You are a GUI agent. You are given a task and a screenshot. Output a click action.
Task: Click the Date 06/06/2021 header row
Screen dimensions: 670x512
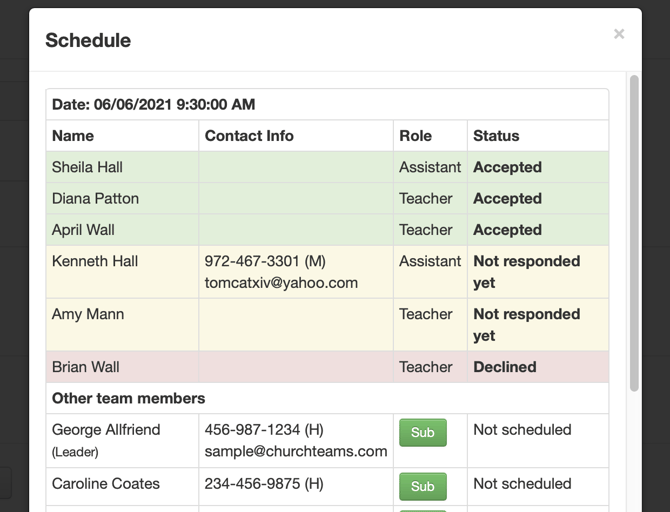tap(327, 104)
